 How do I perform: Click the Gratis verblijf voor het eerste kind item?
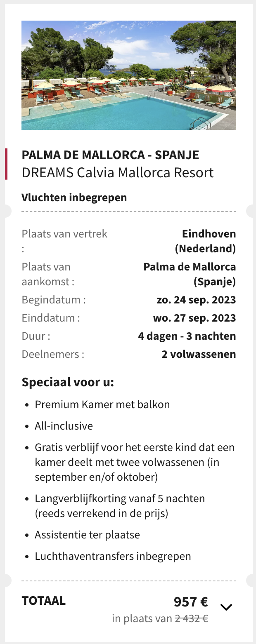[135, 462]
